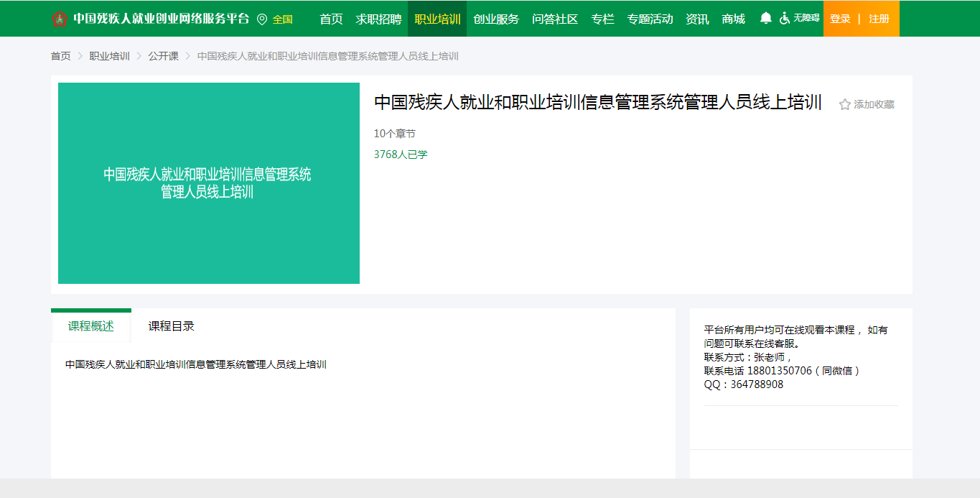Open notifications bell icon
This screenshot has height=498, width=980.
[x=766, y=19]
